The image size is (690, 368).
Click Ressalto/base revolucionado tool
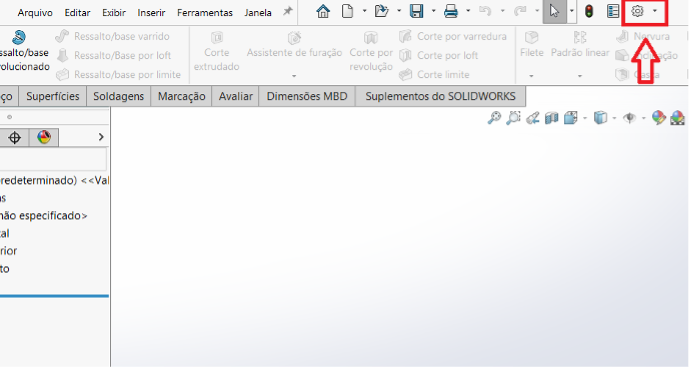(24, 51)
